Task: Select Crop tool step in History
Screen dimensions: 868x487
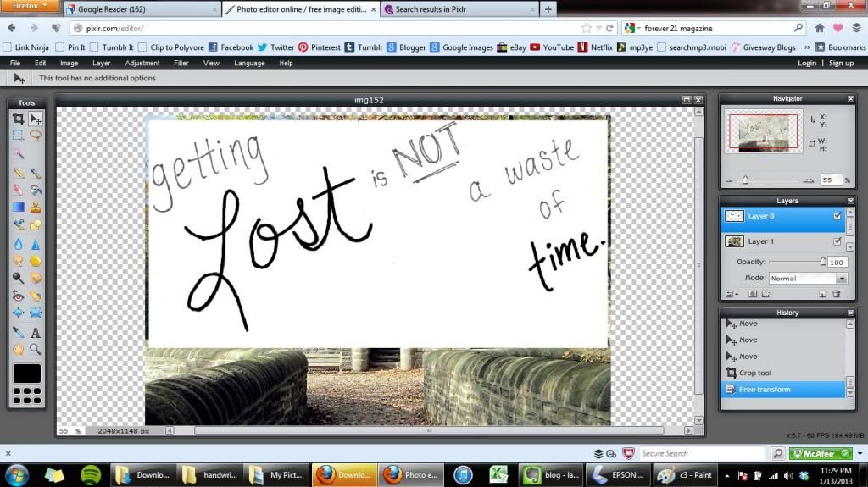Action: pyautogui.click(x=754, y=373)
